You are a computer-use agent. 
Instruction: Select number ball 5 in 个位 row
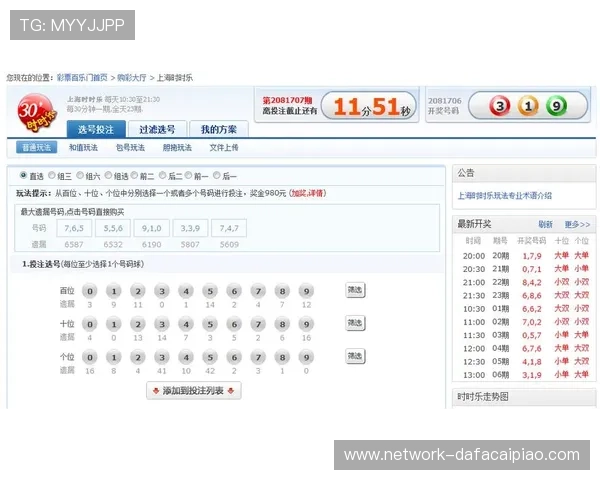pyautogui.click(x=210, y=358)
